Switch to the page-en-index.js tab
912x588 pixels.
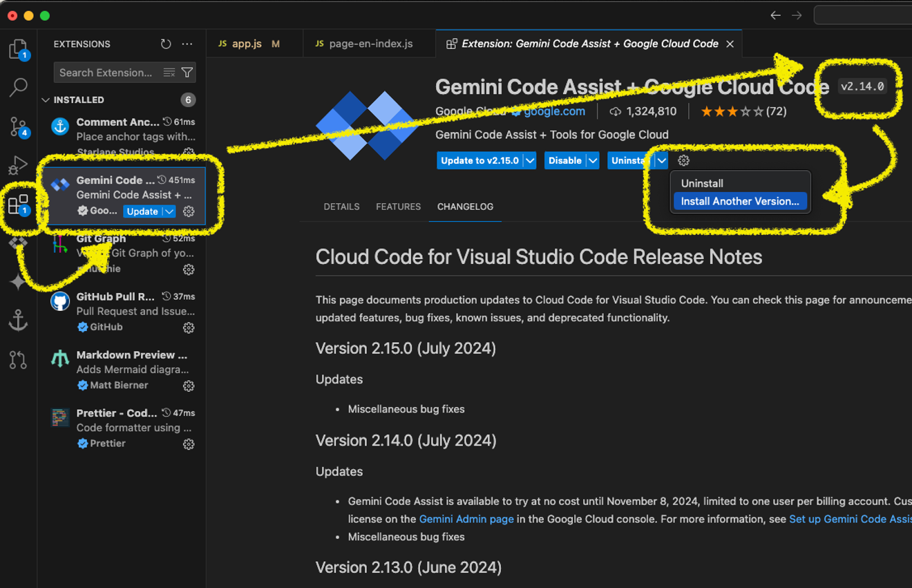click(x=370, y=44)
